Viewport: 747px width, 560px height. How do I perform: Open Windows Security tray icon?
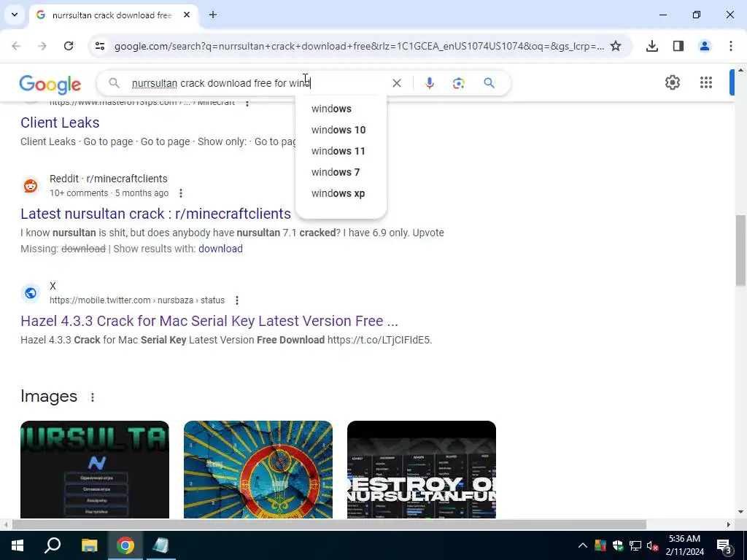(x=617, y=545)
